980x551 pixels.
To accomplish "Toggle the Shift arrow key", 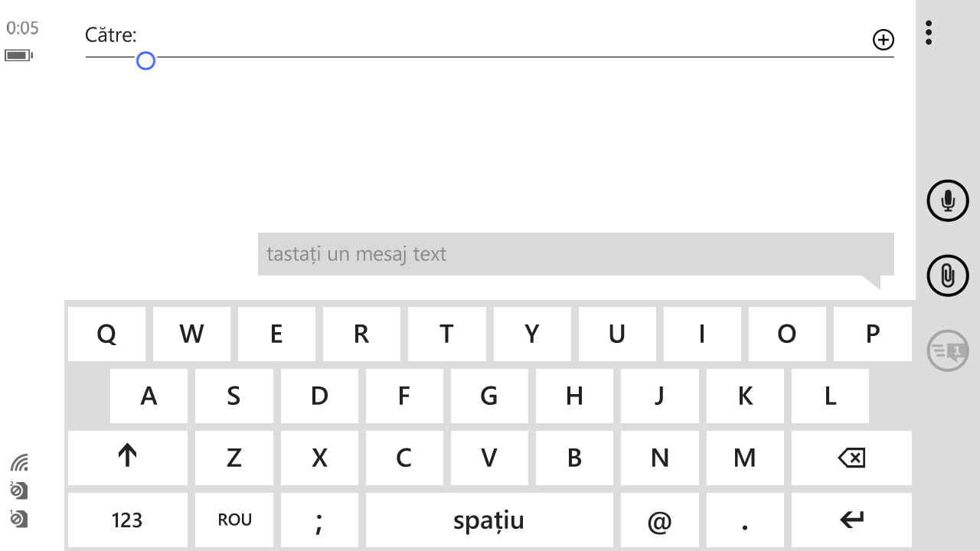I will 127,458.
